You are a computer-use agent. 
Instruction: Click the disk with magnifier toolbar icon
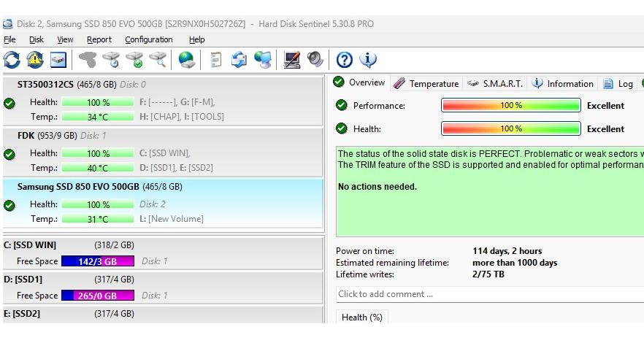[x=158, y=60]
